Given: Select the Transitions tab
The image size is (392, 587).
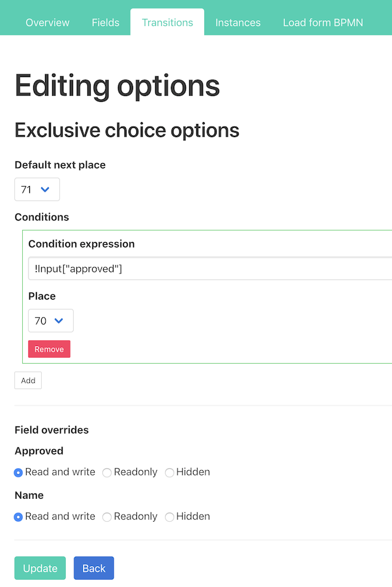Looking at the screenshot, I should coord(168,22).
